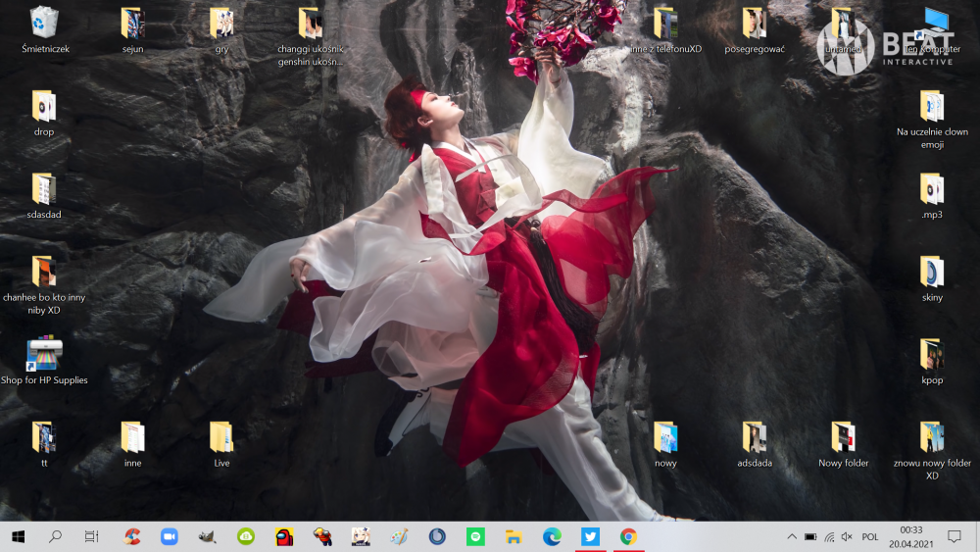Image resolution: width=980 pixels, height=552 pixels.
Task: Launch Spotify from the taskbar
Action: coord(475,536)
